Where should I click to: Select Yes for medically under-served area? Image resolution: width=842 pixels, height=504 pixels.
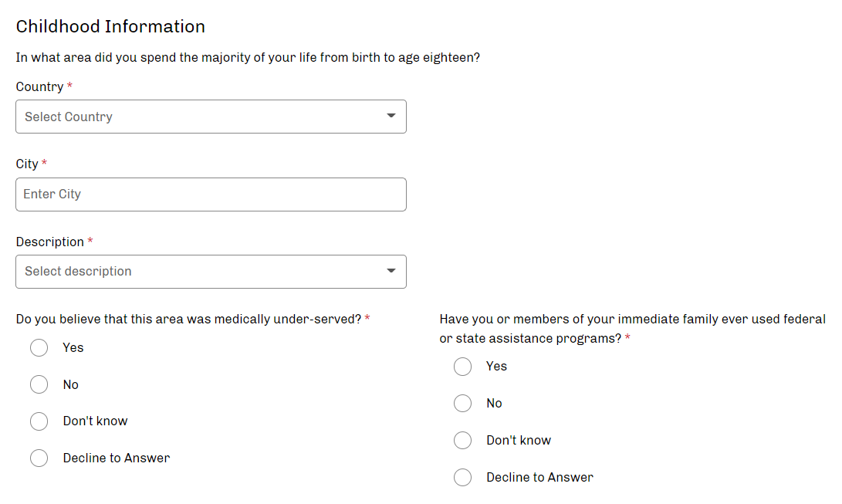(x=39, y=348)
